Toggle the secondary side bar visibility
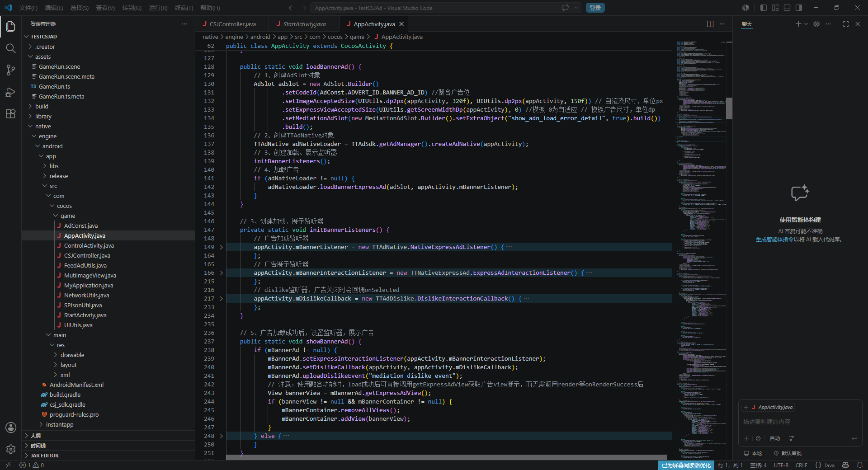 click(799, 8)
